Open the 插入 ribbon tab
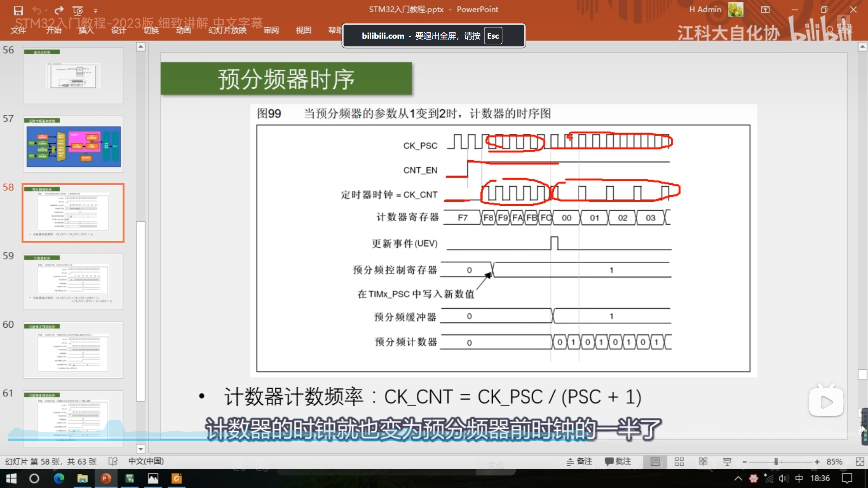The height and width of the screenshot is (488, 868). [x=86, y=30]
